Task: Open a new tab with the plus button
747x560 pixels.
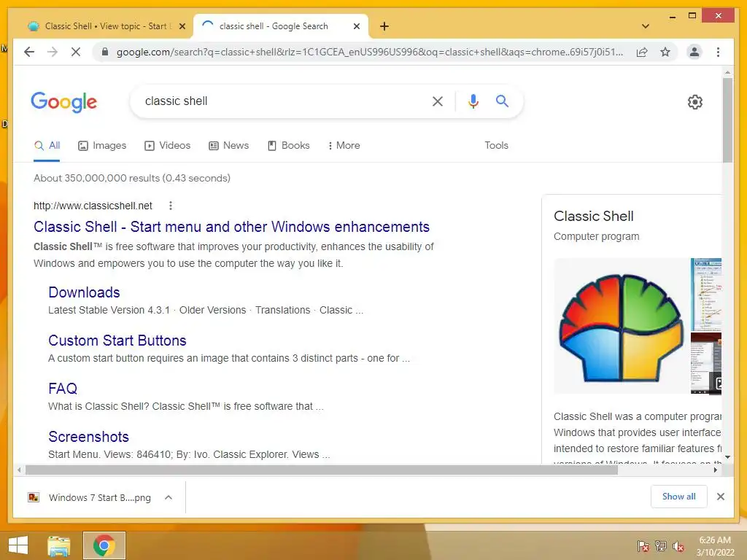Action: coord(384,26)
